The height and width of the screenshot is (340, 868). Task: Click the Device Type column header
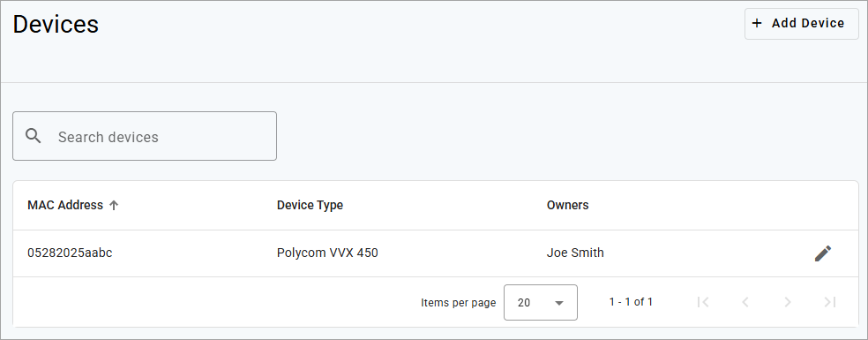(x=310, y=205)
